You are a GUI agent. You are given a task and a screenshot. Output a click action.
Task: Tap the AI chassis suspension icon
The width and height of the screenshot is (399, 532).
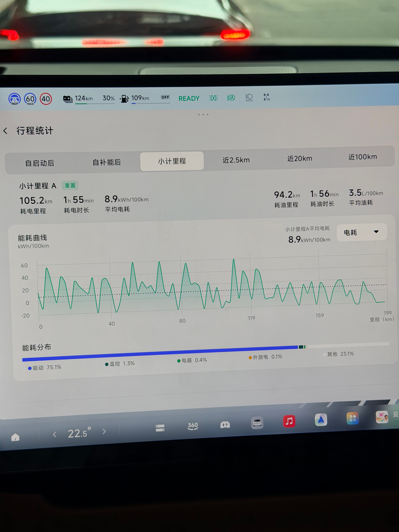[267, 97]
